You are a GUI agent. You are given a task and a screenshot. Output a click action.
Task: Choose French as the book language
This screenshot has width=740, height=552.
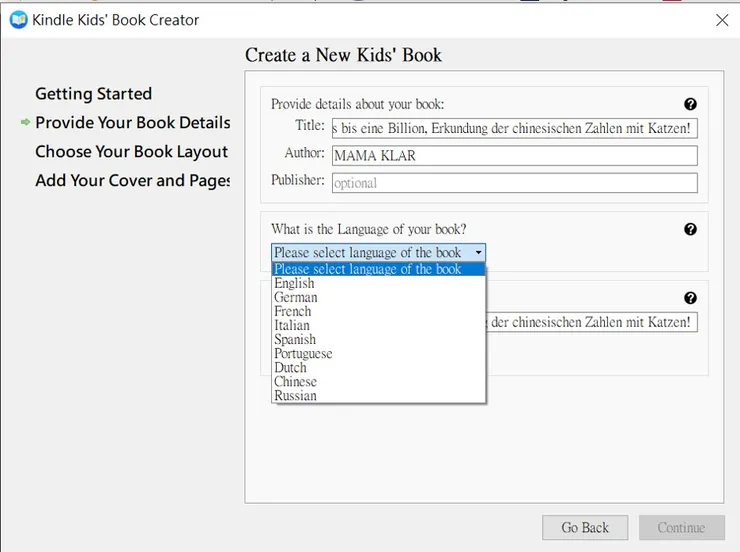(x=293, y=311)
